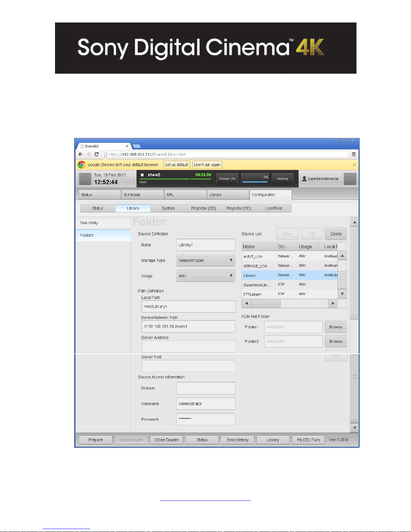Image resolution: width=411 pixels, height=532 pixels.
Task: Click the super(Maintenance) user icon
Action: [x=304, y=179]
